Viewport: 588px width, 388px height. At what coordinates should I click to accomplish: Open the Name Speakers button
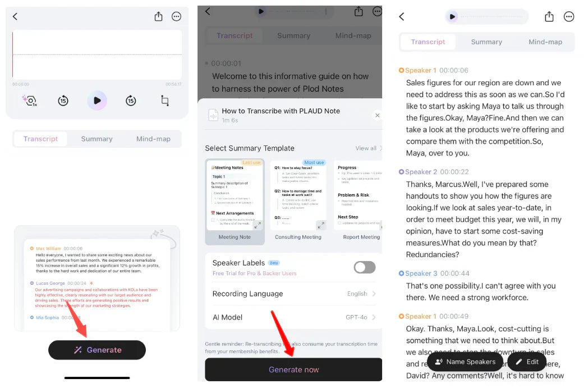[465, 362]
